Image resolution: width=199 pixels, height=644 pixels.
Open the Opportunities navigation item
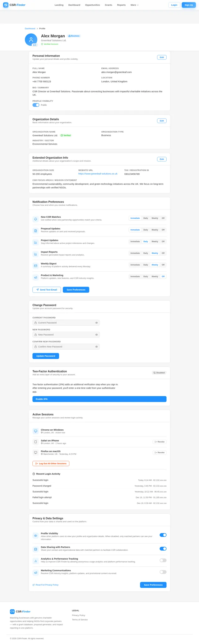[92, 5]
